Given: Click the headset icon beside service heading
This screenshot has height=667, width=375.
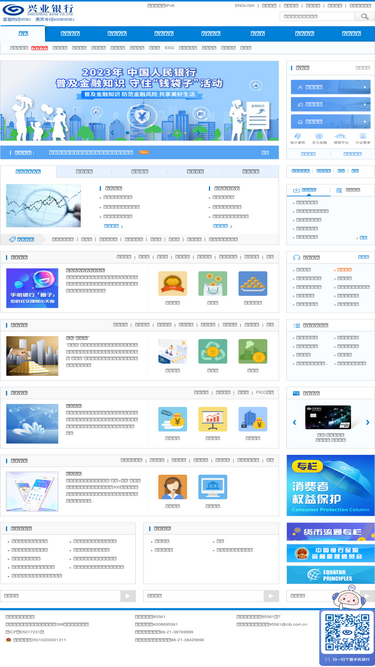Looking at the screenshot, I should (x=296, y=257).
